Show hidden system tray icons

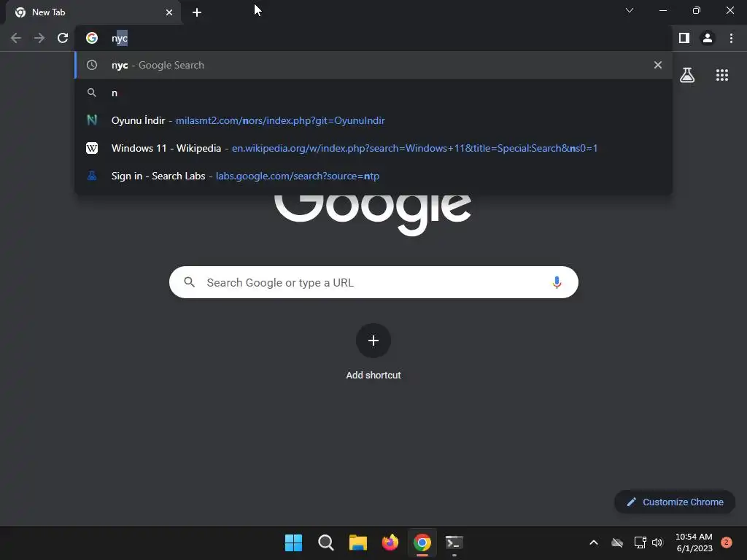click(x=594, y=542)
